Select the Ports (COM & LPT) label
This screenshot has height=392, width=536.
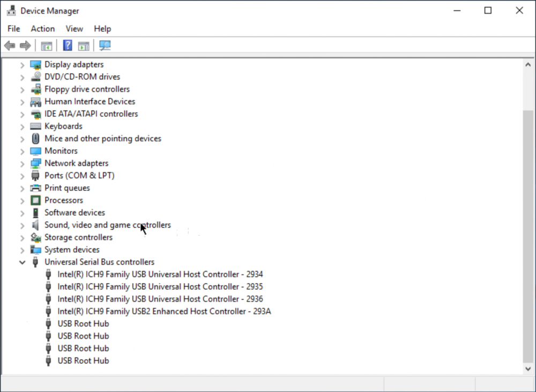(x=79, y=176)
